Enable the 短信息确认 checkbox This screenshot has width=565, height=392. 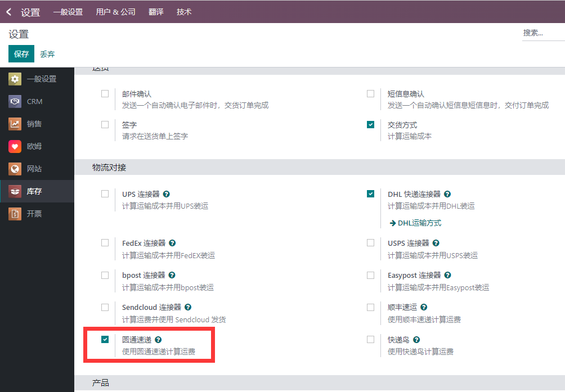370,93
